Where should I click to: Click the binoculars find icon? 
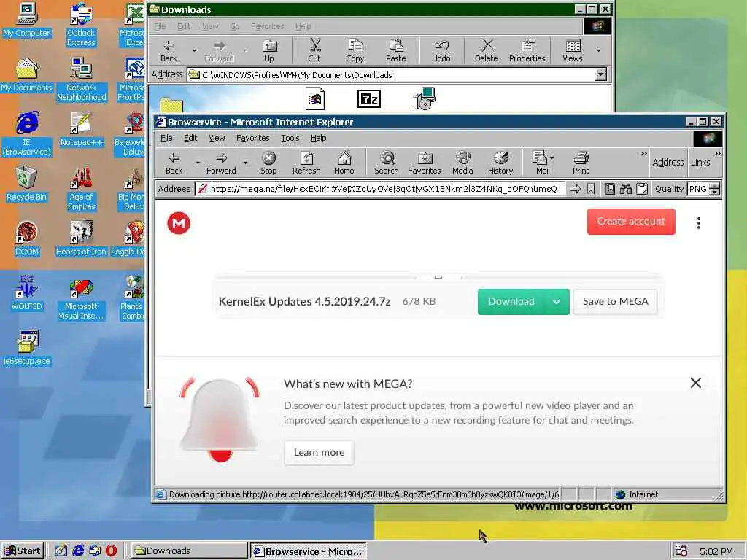(625, 189)
